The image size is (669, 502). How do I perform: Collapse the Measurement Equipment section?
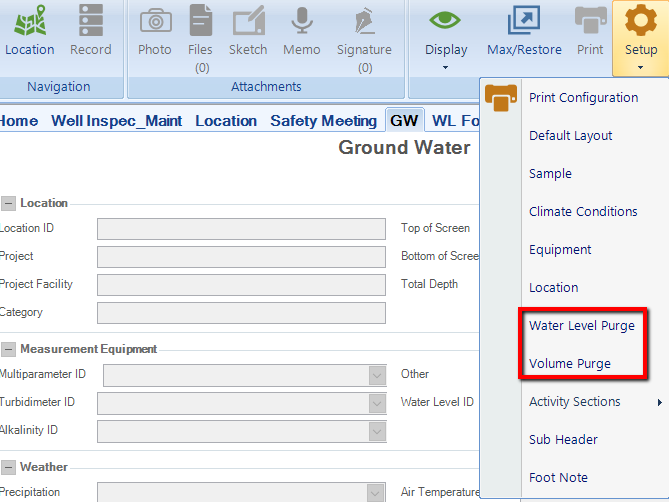[8, 349]
